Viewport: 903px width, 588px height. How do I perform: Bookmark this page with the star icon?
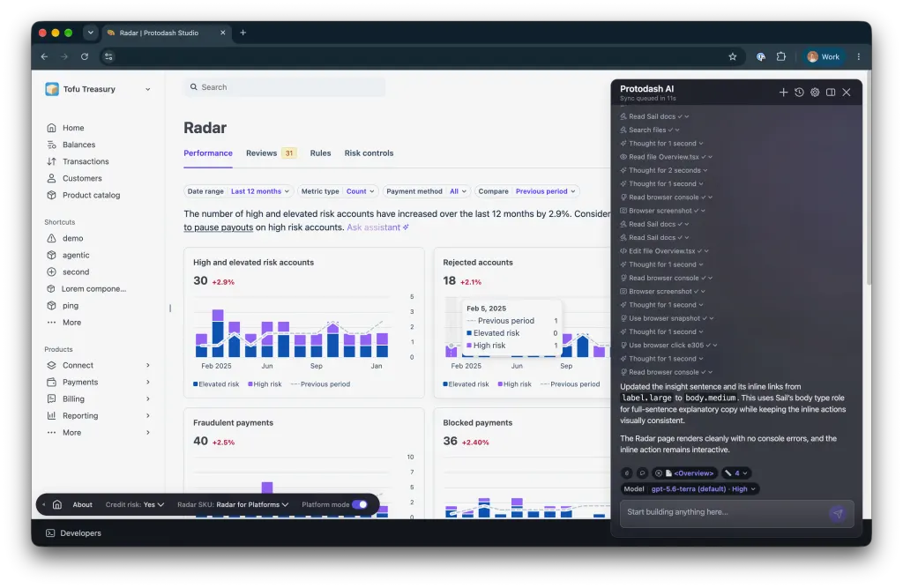(733, 56)
